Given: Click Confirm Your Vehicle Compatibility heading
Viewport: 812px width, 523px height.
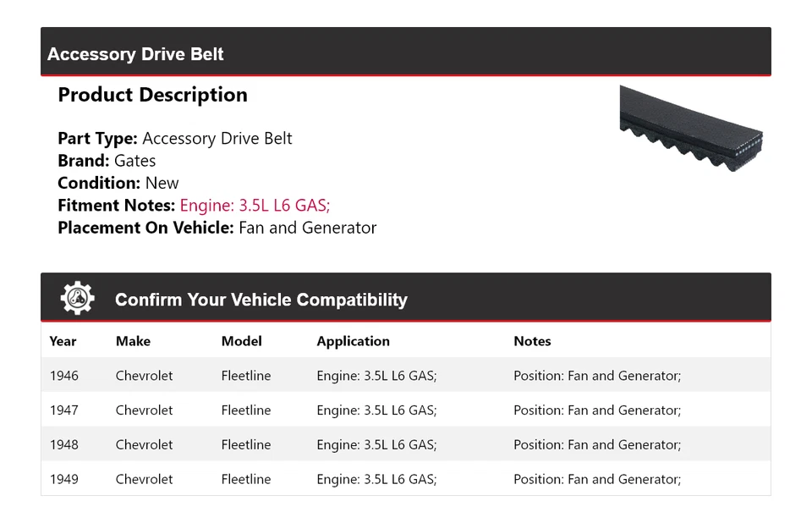Looking at the screenshot, I should pyautogui.click(x=261, y=300).
